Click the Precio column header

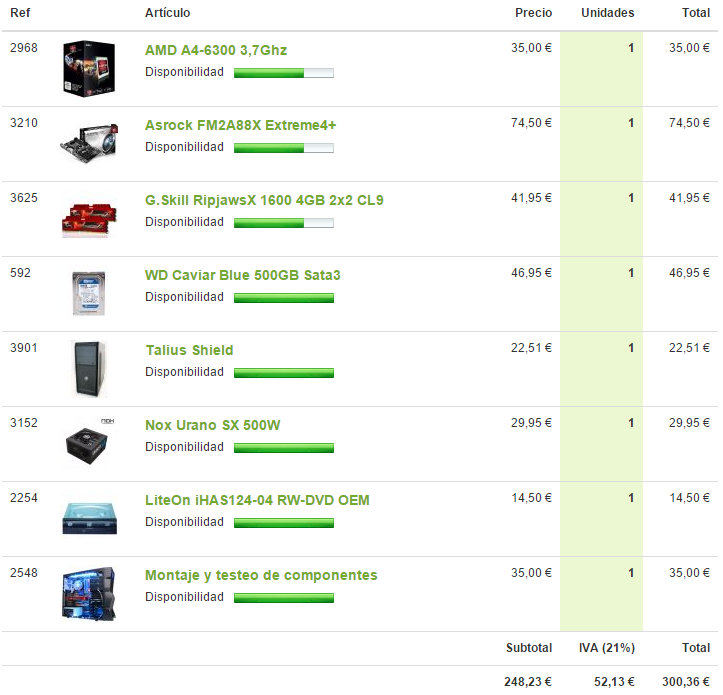pyautogui.click(x=533, y=12)
